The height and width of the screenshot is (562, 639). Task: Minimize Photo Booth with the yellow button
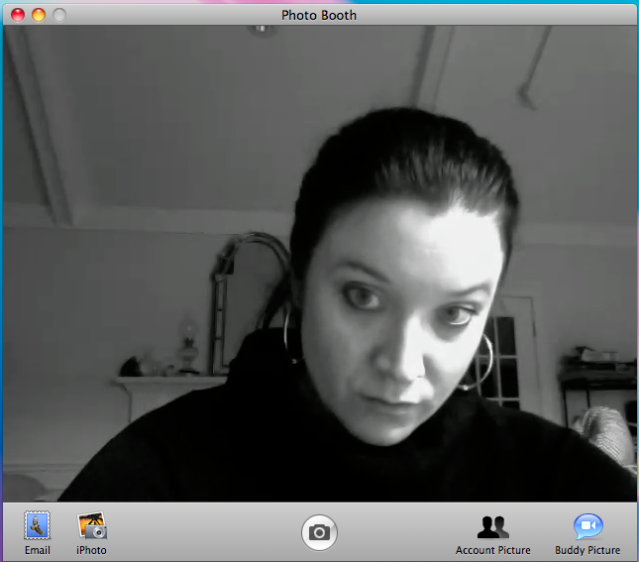[39, 15]
